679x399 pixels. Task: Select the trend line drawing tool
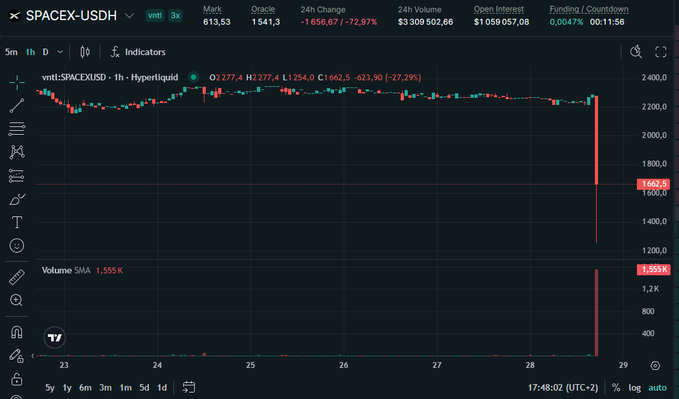(17, 105)
